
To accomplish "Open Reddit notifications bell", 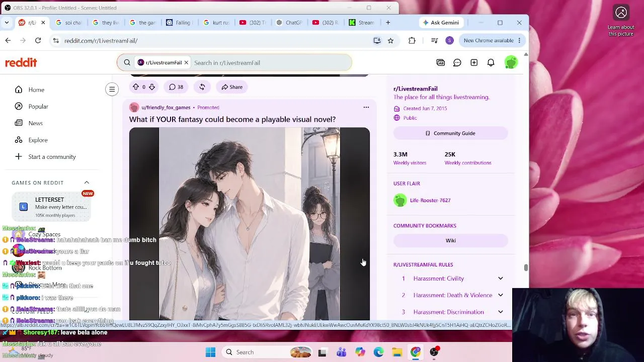I will (x=491, y=63).
